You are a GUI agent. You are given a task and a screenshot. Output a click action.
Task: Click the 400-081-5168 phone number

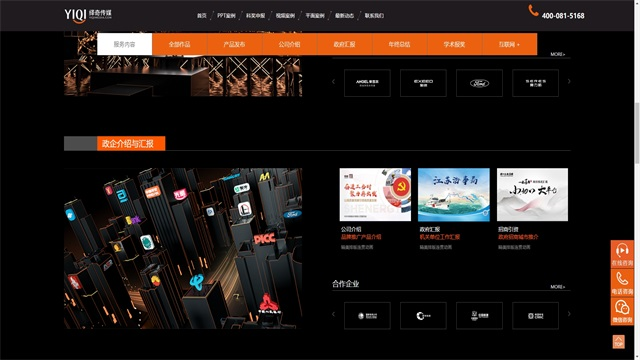[563, 16]
